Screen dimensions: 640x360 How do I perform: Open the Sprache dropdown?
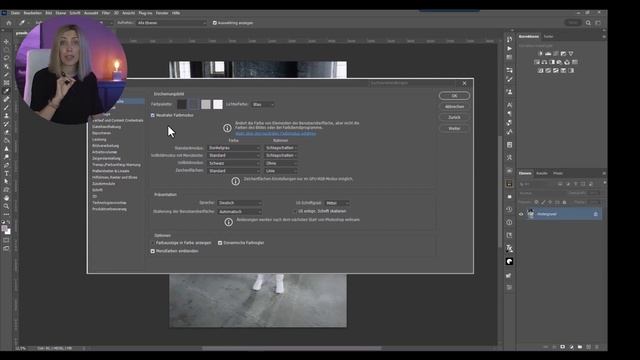point(240,203)
